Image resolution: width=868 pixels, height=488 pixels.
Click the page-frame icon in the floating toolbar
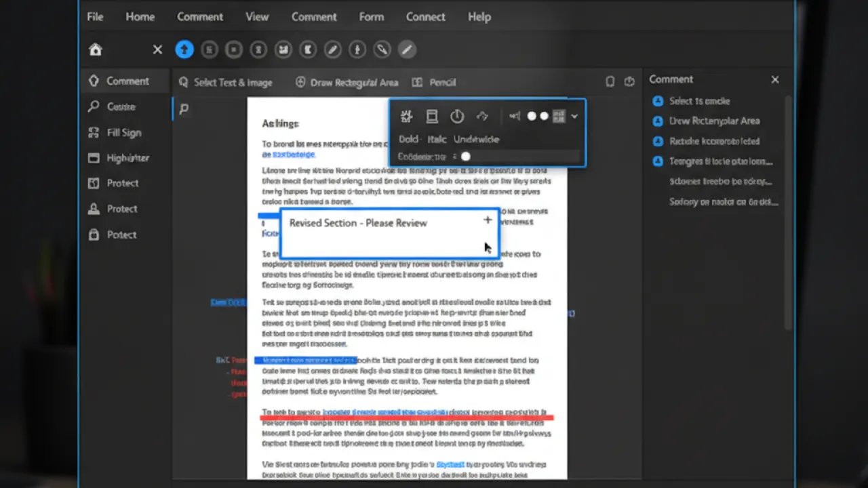click(x=432, y=117)
